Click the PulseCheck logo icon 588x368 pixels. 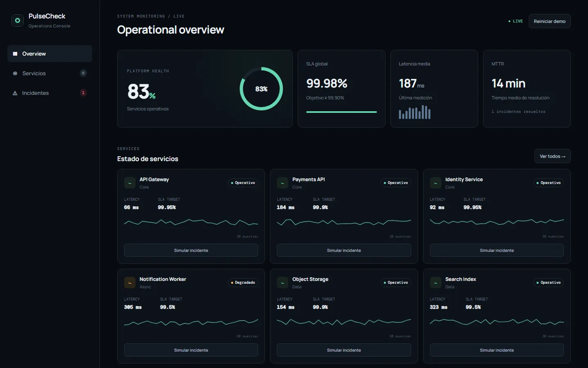pos(18,20)
